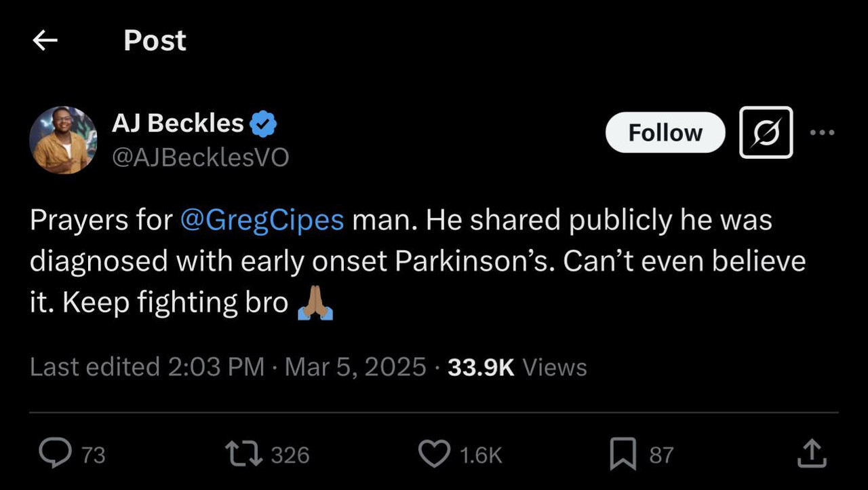
Task: Click the 33.9K Views label
Action: (x=517, y=367)
